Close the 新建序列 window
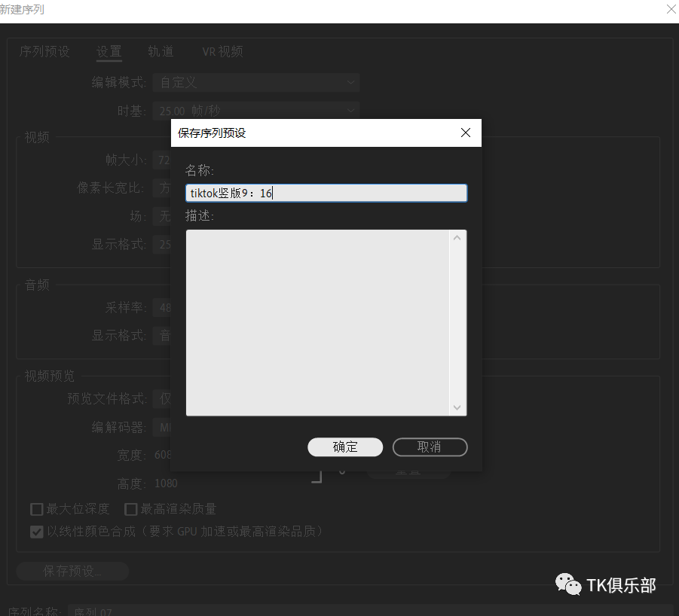This screenshot has height=616, width=679. [x=671, y=10]
